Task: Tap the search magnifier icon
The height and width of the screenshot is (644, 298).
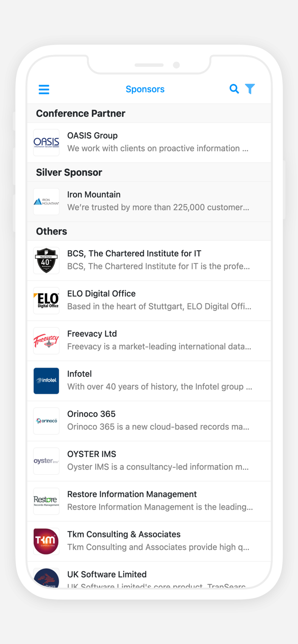Action: coord(234,89)
